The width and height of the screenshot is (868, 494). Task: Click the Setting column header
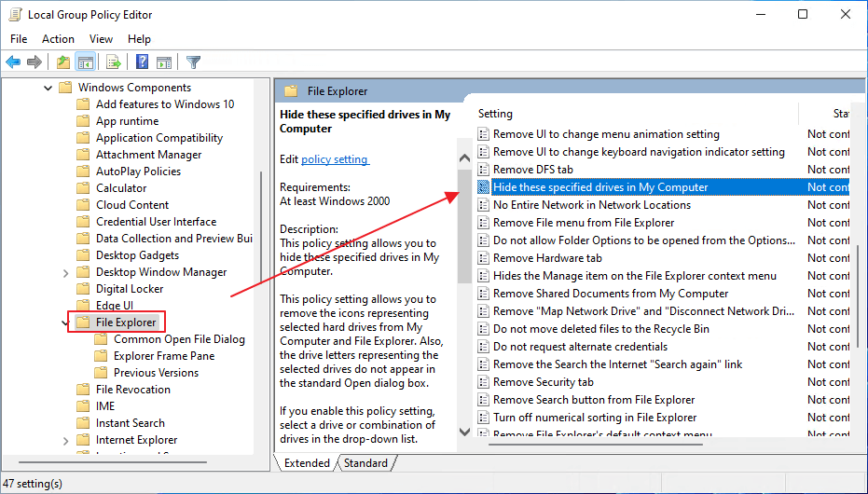pyautogui.click(x=496, y=114)
